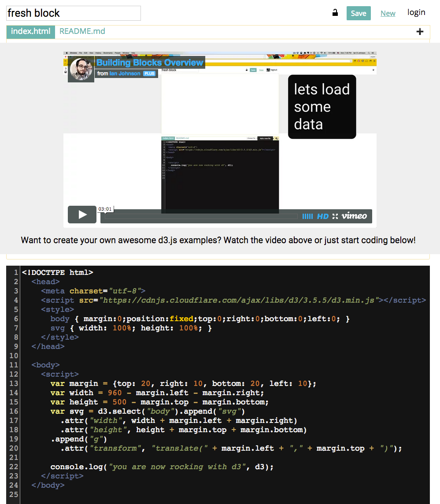The height and width of the screenshot is (504, 440).
Task: Edit the fresh block title field
Action: coord(74,13)
